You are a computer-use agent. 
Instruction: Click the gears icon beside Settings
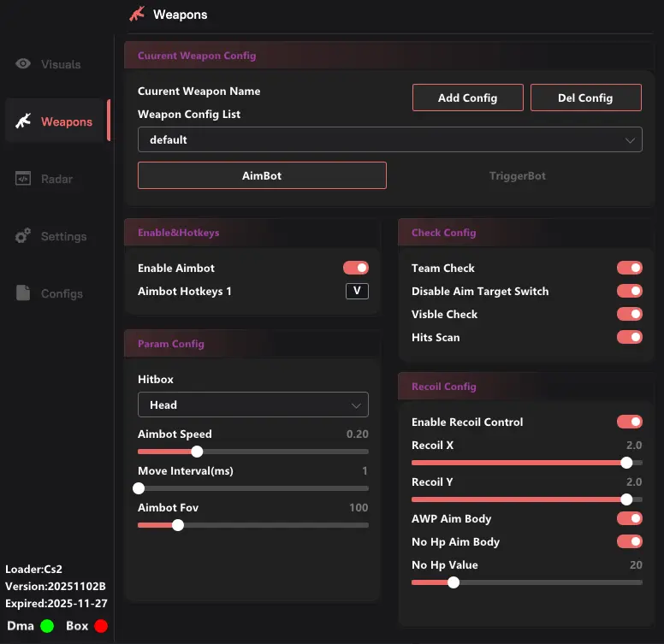tap(23, 236)
